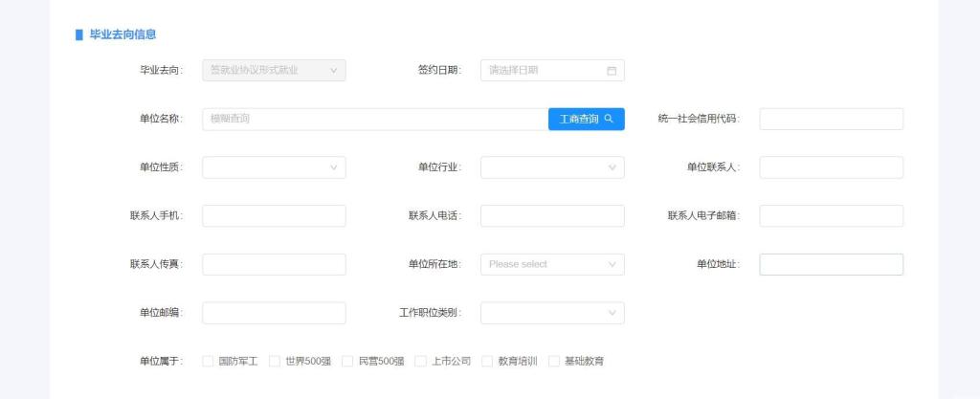
Task: Tick the 民营500强 checkbox
Action: tap(347, 362)
